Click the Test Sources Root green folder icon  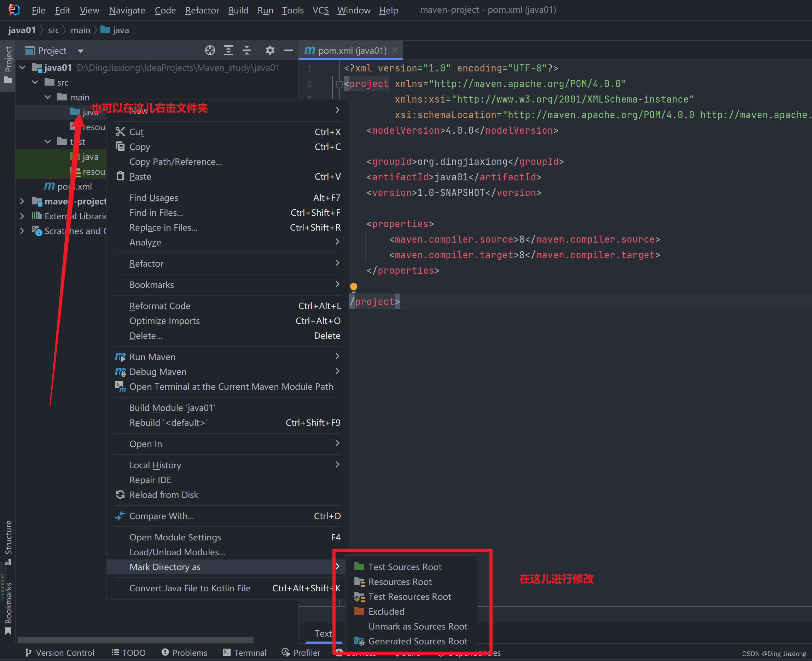[359, 567]
